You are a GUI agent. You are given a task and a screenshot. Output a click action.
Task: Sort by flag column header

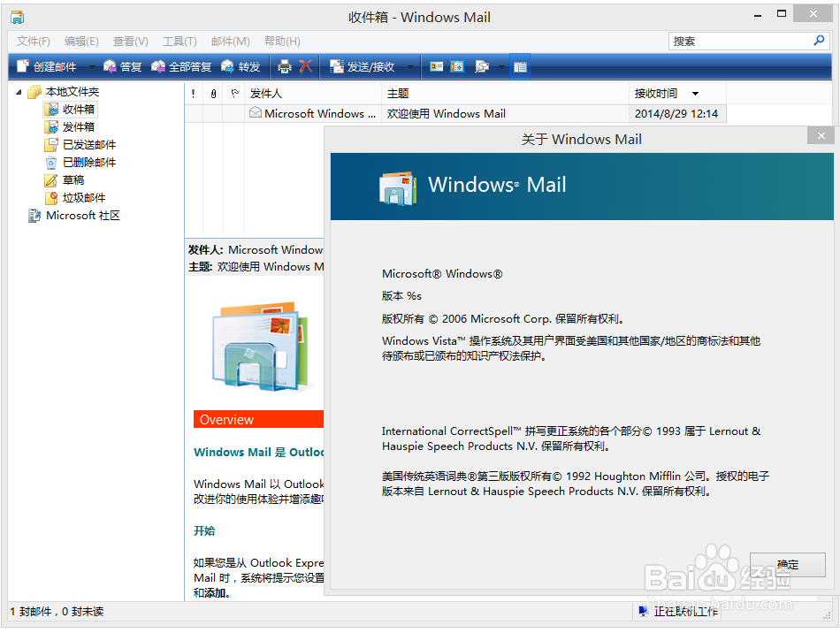pos(234,94)
